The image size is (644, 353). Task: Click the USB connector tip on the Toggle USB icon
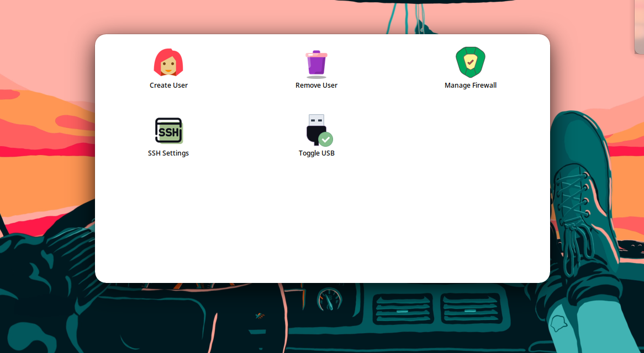click(316, 117)
